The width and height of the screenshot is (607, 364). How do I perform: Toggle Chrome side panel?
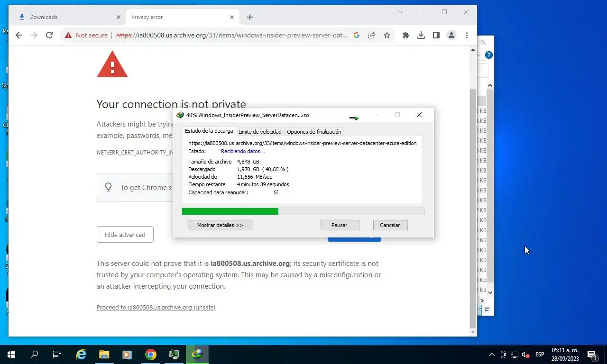[x=436, y=35]
